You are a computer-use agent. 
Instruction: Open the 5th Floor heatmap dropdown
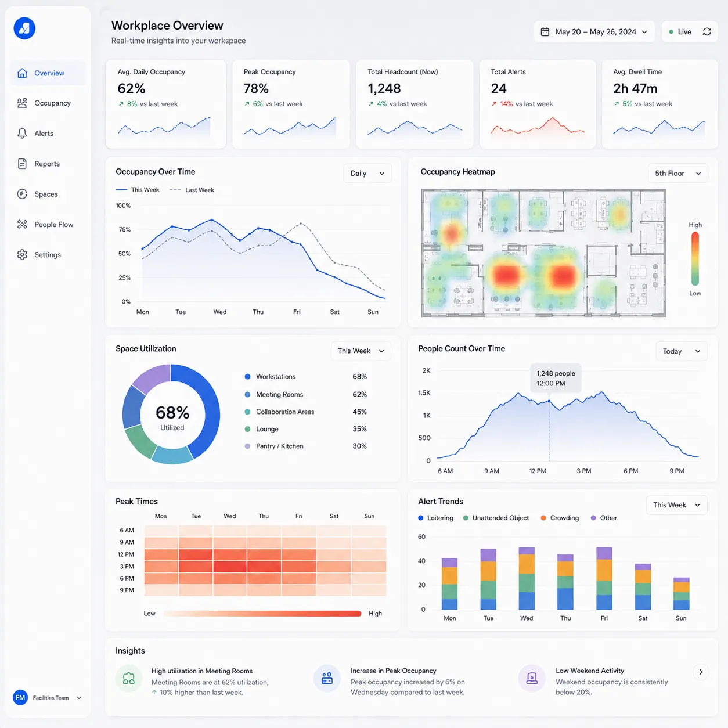tap(677, 173)
